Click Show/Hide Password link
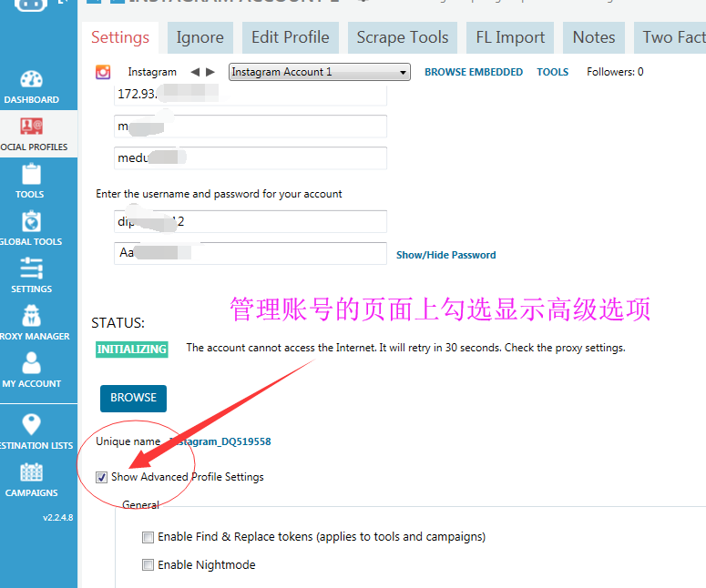The width and height of the screenshot is (706, 588). pos(445,255)
